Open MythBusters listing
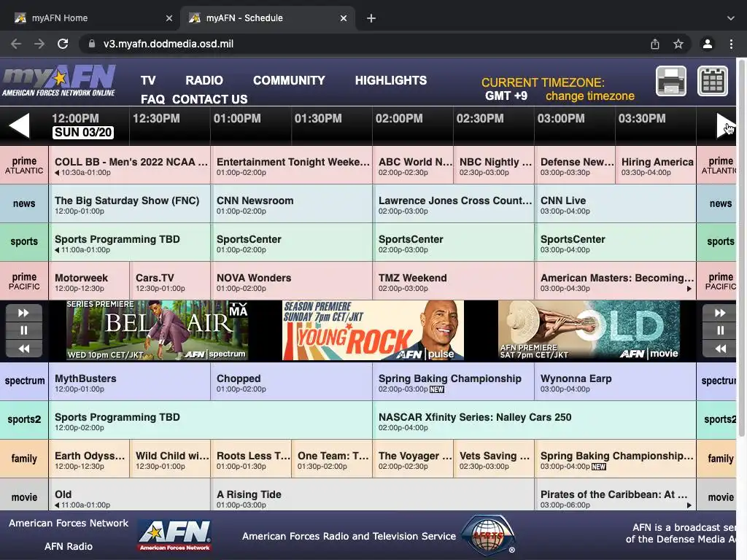Image resolution: width=747 pixels, height=560 pixels. tap(130, 381)
